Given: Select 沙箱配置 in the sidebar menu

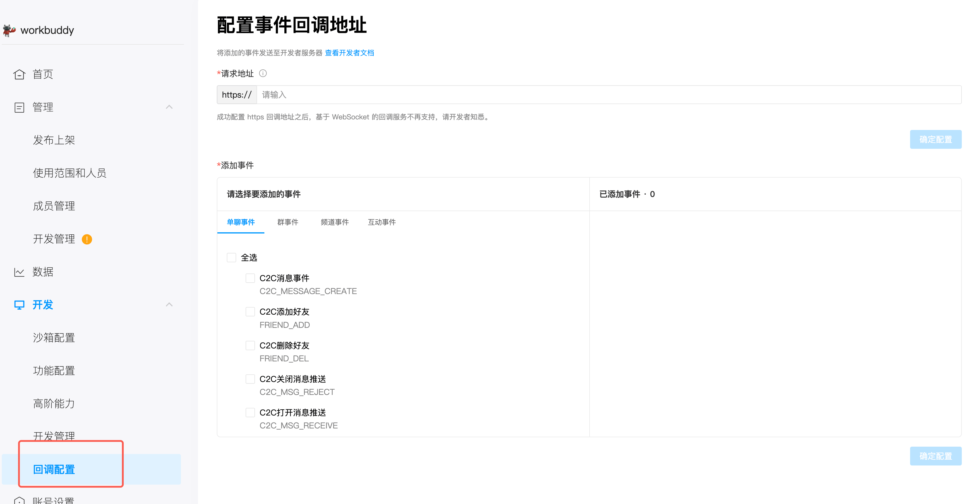Looking at the screenshot, I should (x=54, y=338).
